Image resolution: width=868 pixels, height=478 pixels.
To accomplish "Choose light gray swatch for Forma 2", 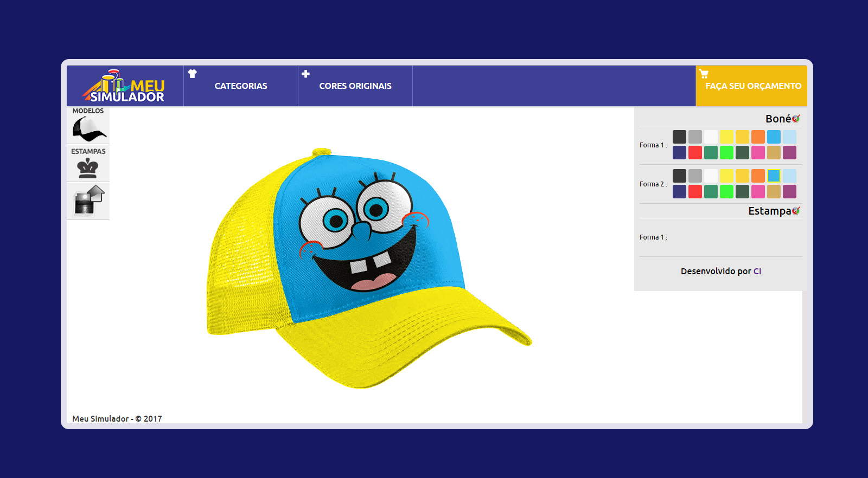I will coord(695,176).
